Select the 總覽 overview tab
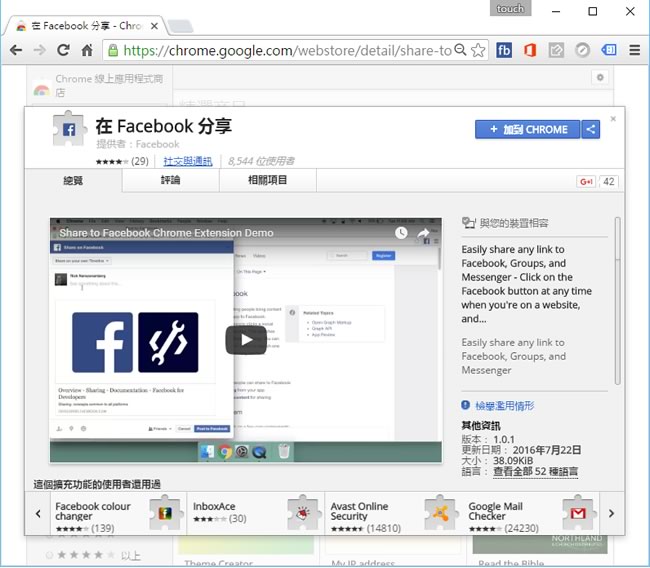Image resolution: width=650 pixels, height=568 pixels. tap(73, 180)
